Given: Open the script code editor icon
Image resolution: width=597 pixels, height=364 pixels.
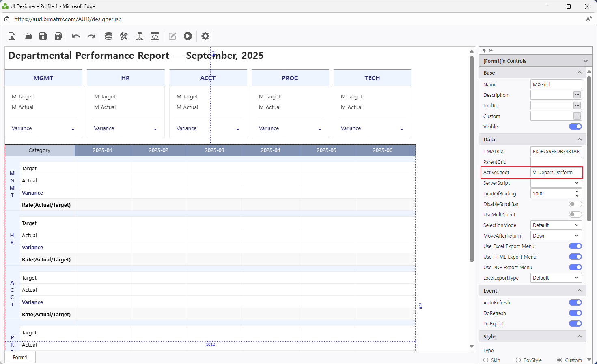Looking at the screenshot, I should [155, 36].
